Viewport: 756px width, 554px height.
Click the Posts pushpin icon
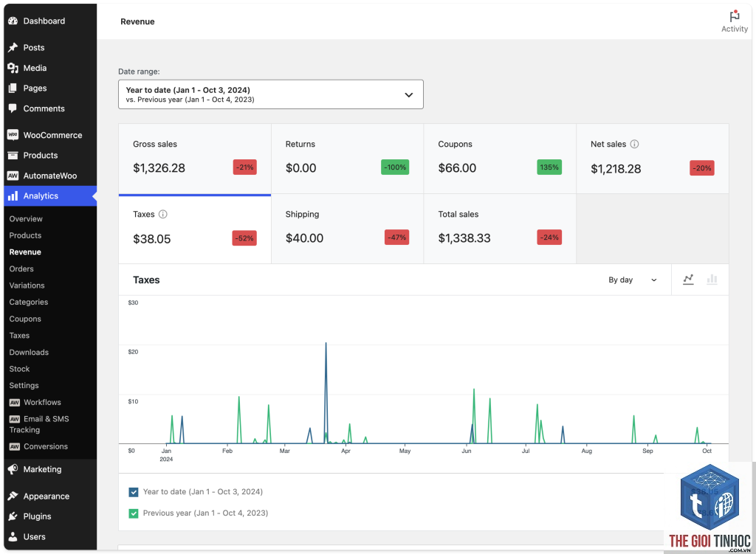pos(13,47)
